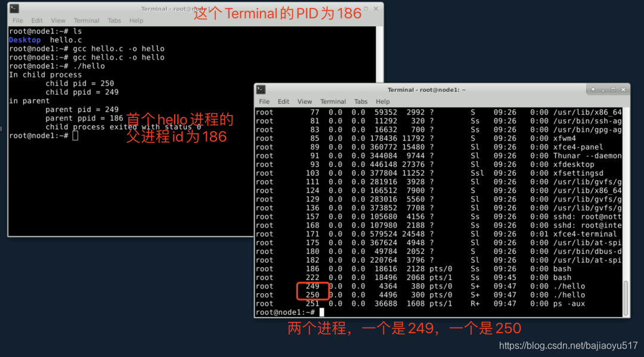Click the xfce4-panel process row
This screenshot has height=357, width=644.
pyautogui.click(x=439, y=147)
